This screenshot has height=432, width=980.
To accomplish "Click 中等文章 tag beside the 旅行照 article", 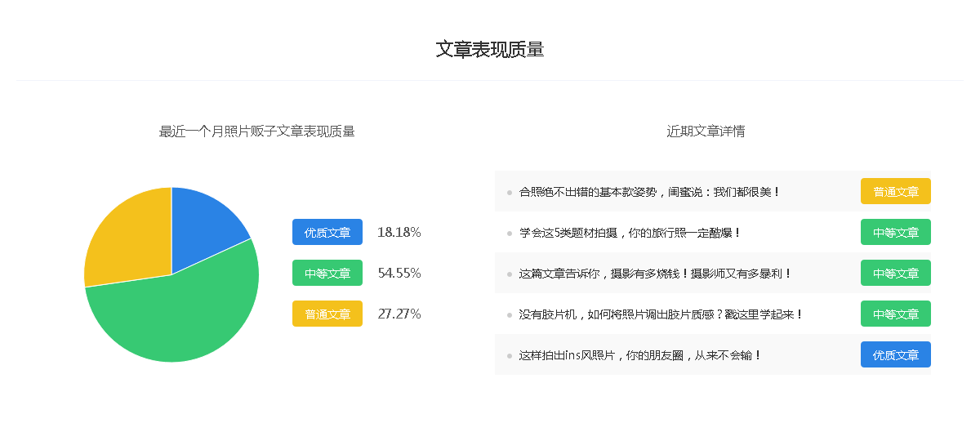I will pos(896,233).
